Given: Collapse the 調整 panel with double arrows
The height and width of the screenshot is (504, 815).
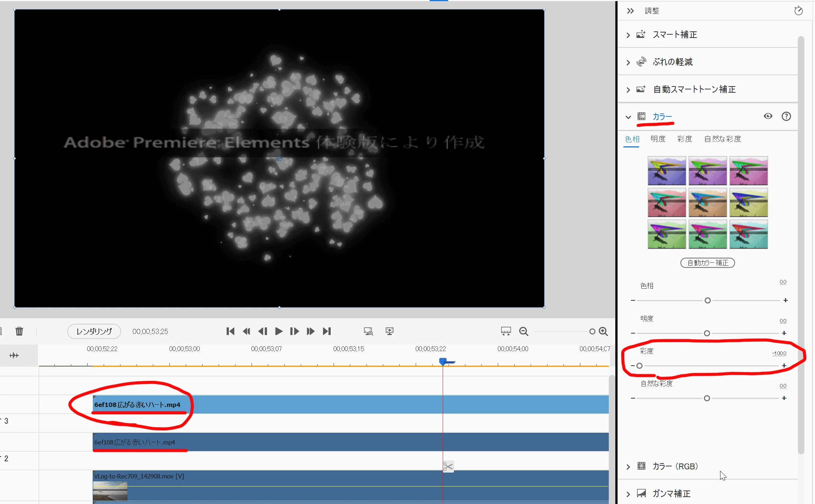Looking at the screenshot, I should coord(630,11).
